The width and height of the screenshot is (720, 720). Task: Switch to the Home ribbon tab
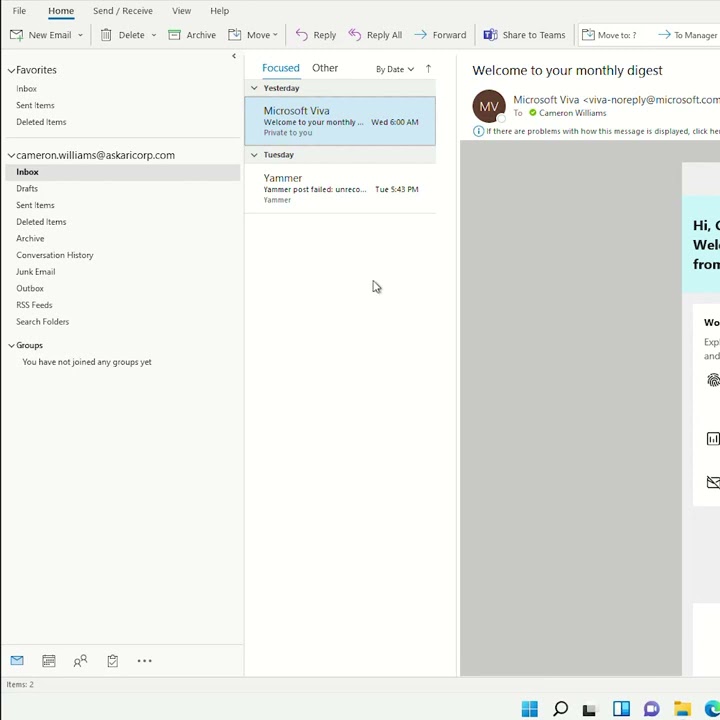pos(61,11)
